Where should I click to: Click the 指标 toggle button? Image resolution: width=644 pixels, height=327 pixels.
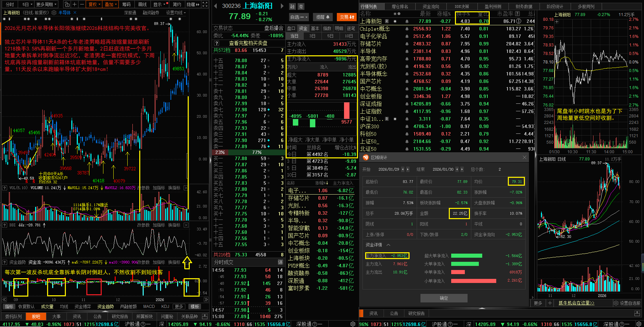point(9,307)
